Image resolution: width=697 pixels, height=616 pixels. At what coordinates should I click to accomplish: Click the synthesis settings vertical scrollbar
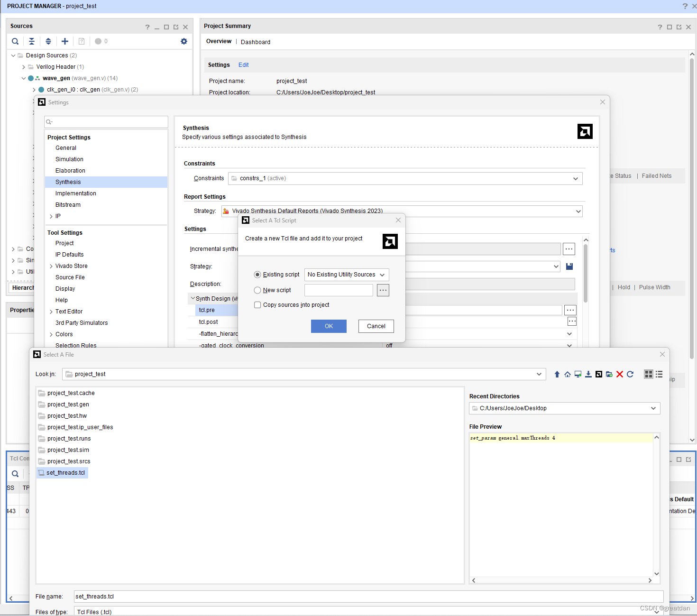[586, 274]
